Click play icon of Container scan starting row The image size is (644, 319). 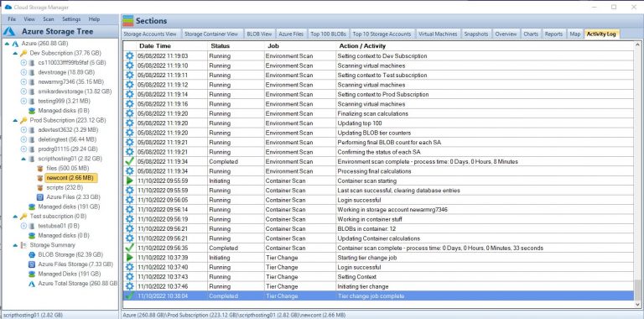(x=129, y=180)
